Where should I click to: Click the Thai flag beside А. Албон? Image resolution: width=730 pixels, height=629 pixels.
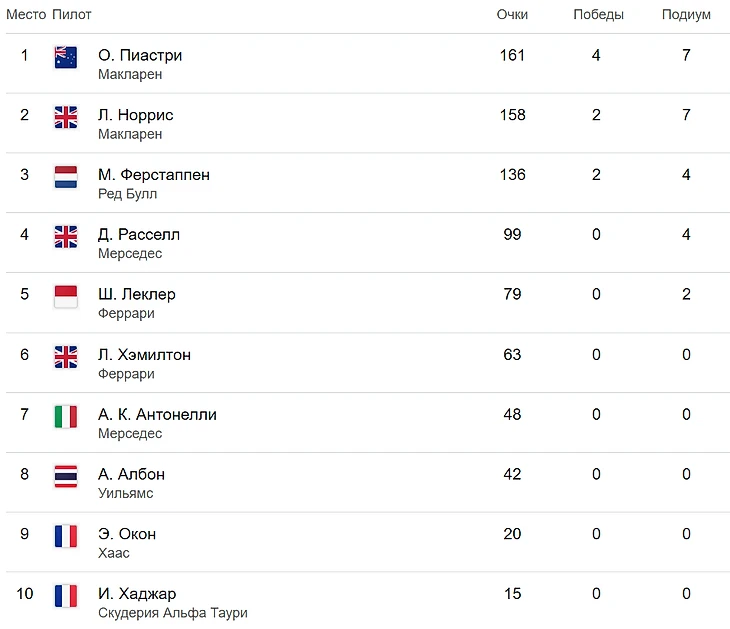[66, 476]
